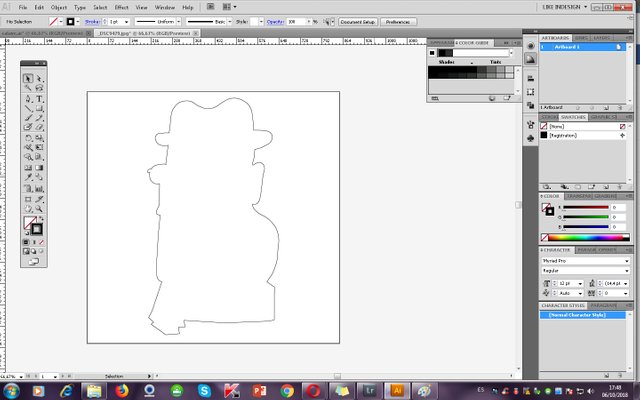Select the Magic Wand tool

coord(28,89)
